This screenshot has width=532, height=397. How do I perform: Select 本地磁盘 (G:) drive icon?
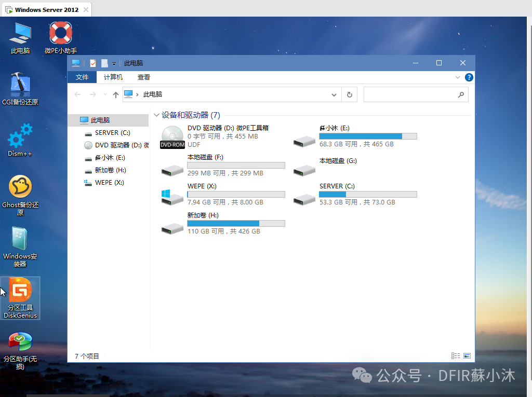304,170
